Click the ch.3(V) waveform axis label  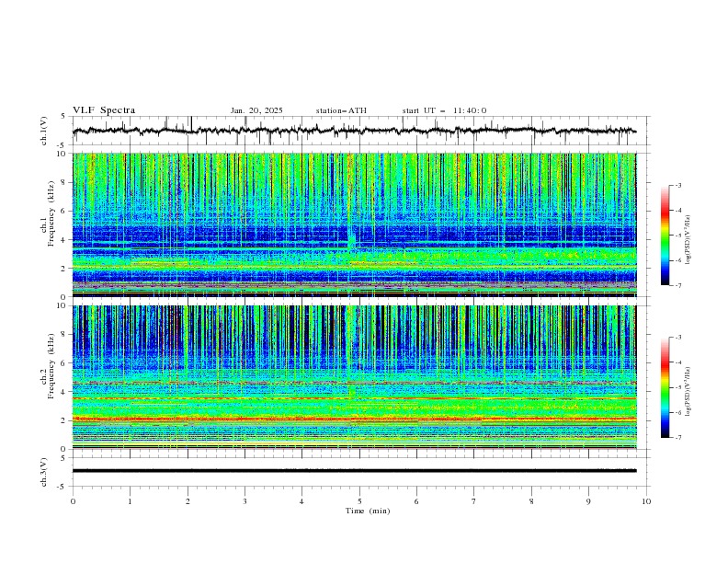click(44, 472)
